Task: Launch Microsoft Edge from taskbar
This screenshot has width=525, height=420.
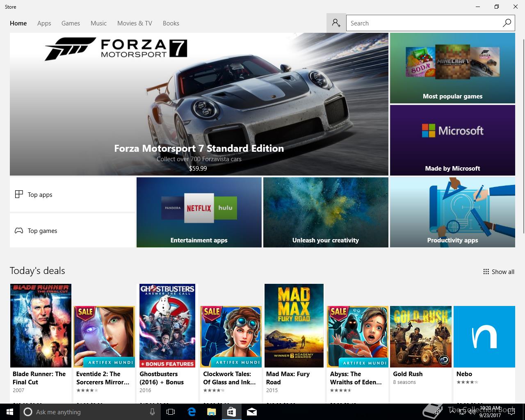Action: pyautogui.click(x=191, y=412)
